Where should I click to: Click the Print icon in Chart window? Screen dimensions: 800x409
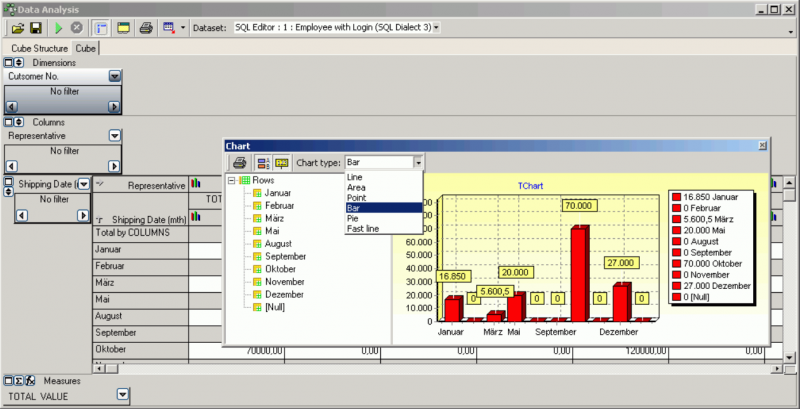239,163
